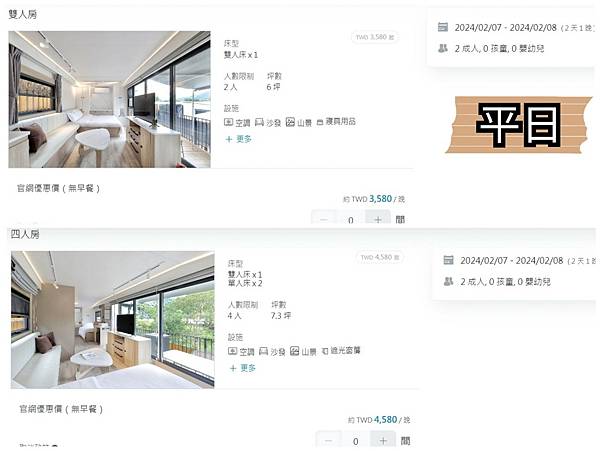
Task: Open the double room photo
Action: (x=109, y=99)
